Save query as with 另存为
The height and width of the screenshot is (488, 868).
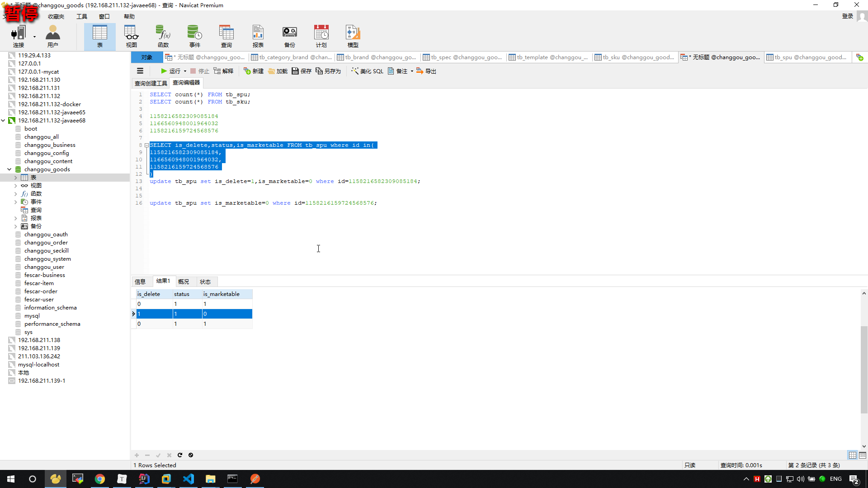328,71
